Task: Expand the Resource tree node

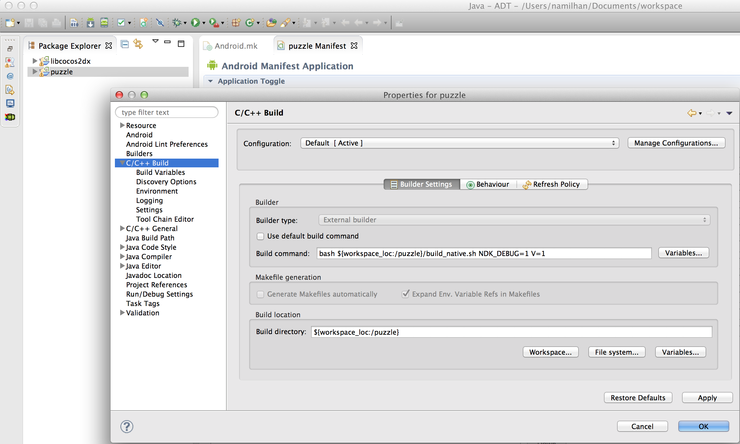Action: (122, 126)
